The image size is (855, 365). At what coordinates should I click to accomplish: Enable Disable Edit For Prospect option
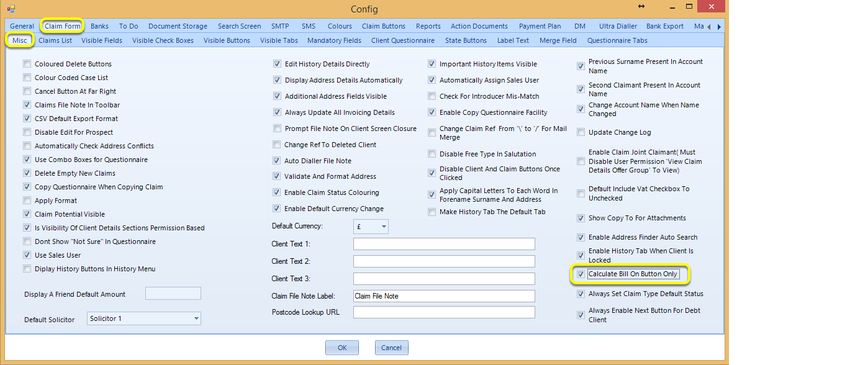click(27, 132)
